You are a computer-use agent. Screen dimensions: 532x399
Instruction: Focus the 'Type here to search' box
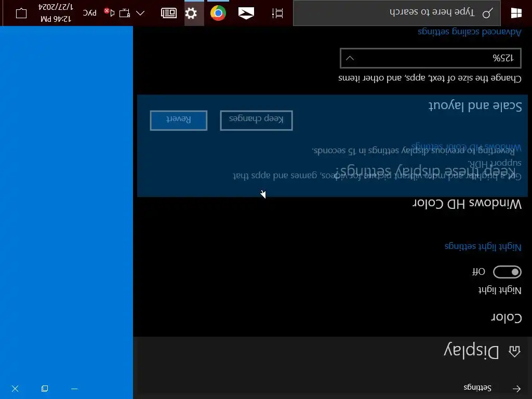(396, 13)
